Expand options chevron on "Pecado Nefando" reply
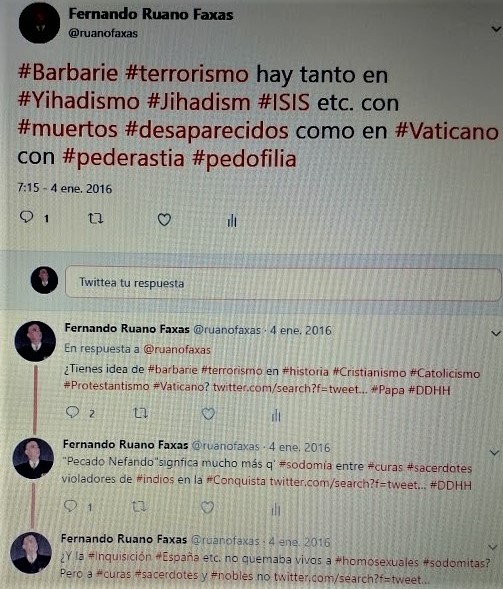Image resolution: width=503 pixels, height=589 pixels. click(494, 453)
